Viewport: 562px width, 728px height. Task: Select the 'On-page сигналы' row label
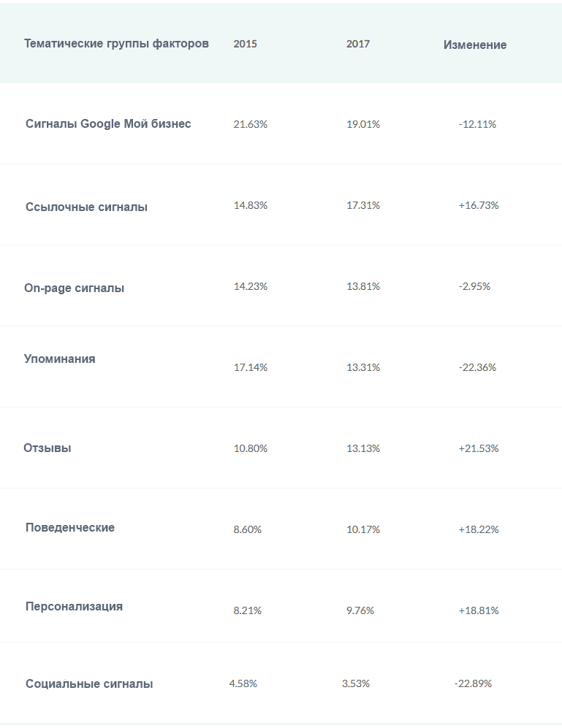(75, 288)
